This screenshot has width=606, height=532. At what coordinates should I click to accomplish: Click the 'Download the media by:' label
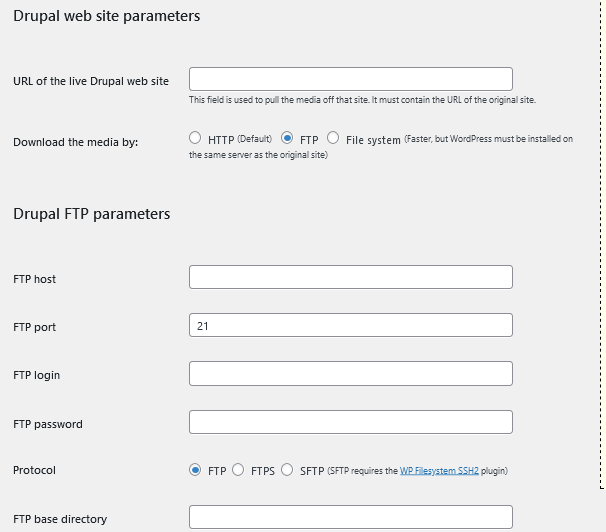[x=76, y=142]
